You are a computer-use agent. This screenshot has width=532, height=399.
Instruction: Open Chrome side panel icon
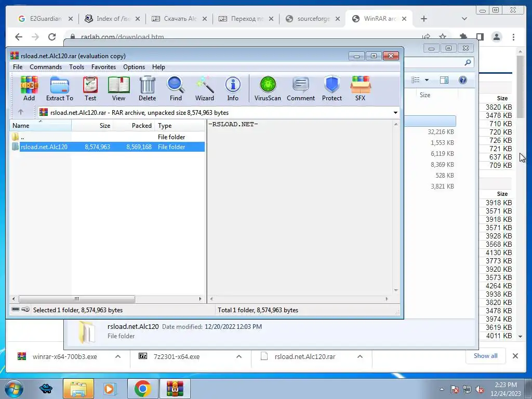480,37
